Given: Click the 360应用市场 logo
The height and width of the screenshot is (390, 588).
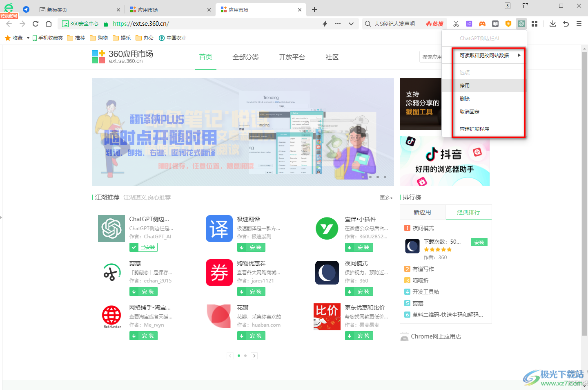Looking at the screenshot, I should (122, 57).
